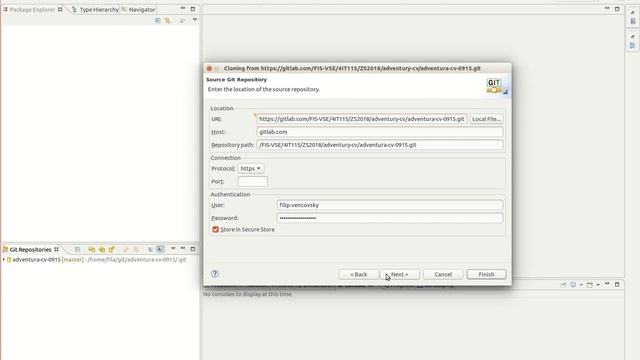This screenshot has width=640, height=360.
Task: Open the open-console dropdown arrow
Action: [598, 284]
